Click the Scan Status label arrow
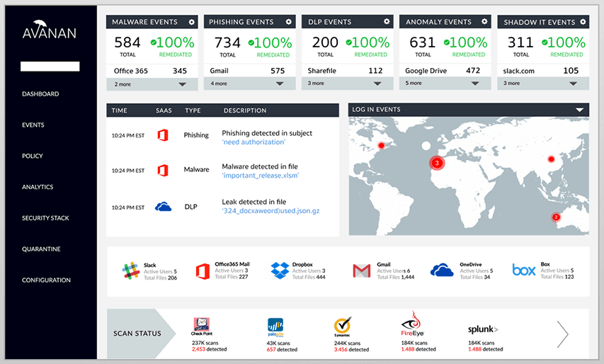This screenshot has width=604, height=364. point(141,334)
